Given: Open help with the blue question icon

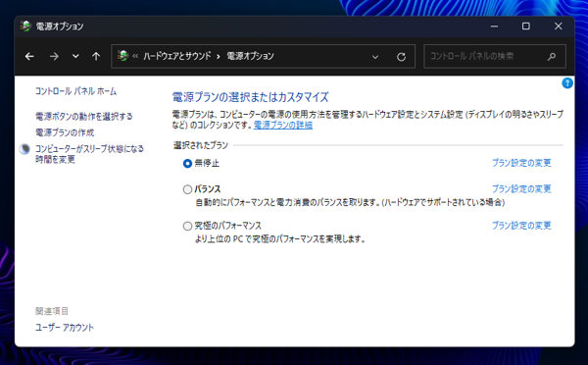Looking at the screenshot, I should [567, 83].
